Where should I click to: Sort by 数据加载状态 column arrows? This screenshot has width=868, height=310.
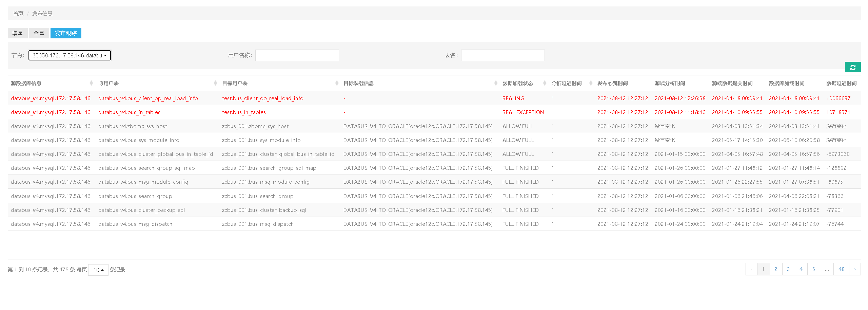click(x=545, y=83)
